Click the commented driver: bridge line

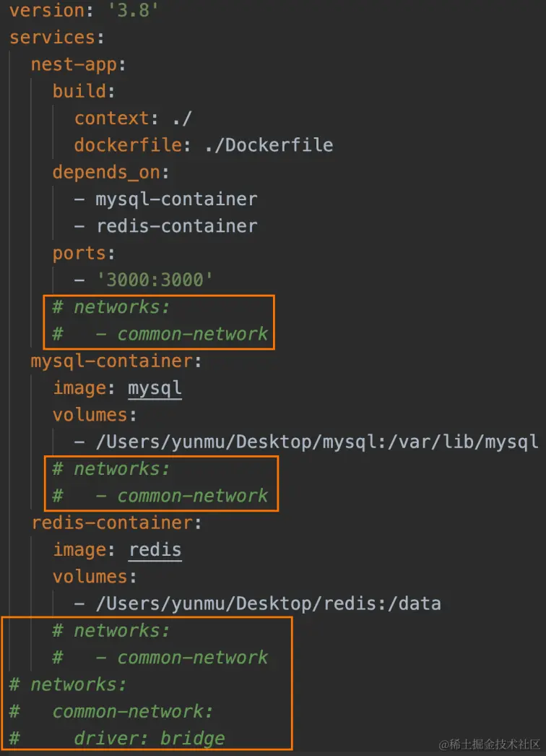(x=117, y=739)
